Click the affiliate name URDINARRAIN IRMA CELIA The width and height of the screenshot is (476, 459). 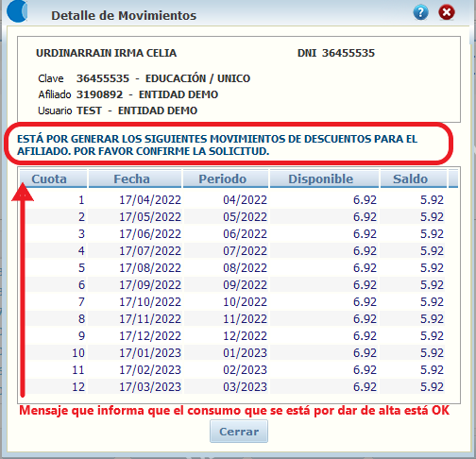tap(106, 53)
